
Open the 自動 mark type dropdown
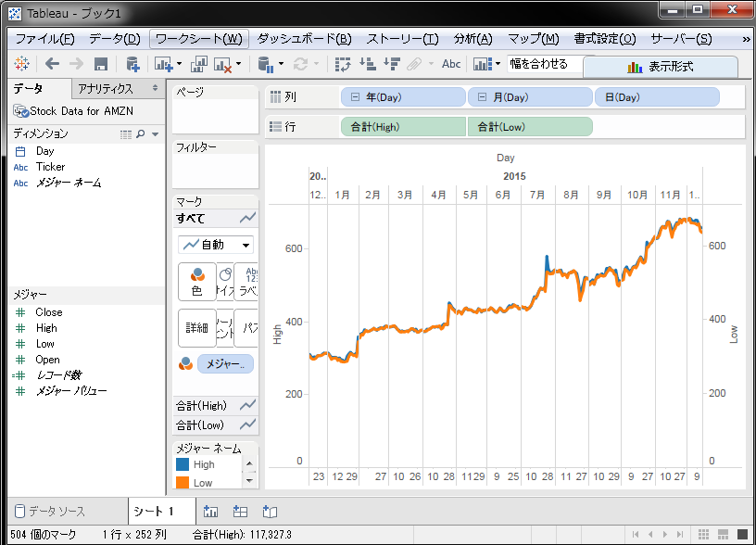coord(216,244)
